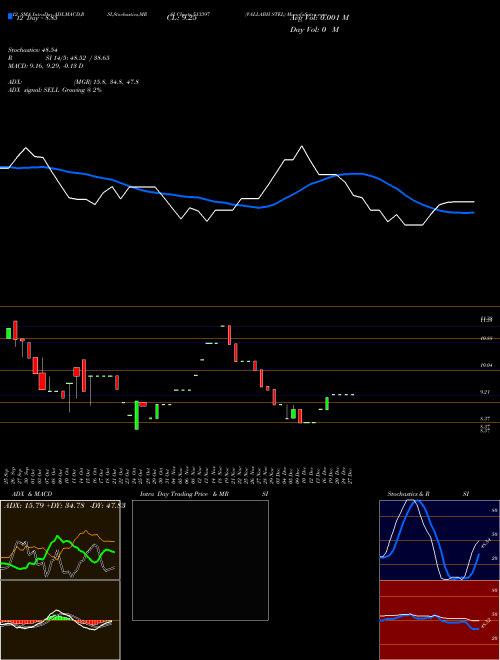The height and width of the screenshot is (660, 500).
Task: Click the 'Intra Day Trading Price & MR' title
Action: tap(184, 494)
